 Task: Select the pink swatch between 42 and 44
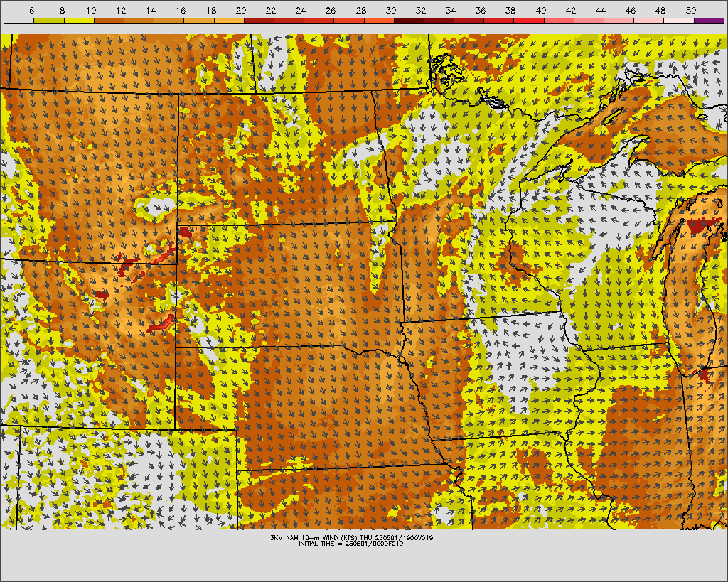click(589, 21)
